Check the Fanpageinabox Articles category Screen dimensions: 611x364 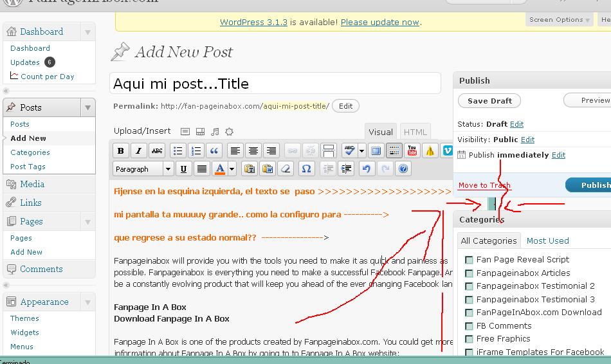tap(469, 273)
